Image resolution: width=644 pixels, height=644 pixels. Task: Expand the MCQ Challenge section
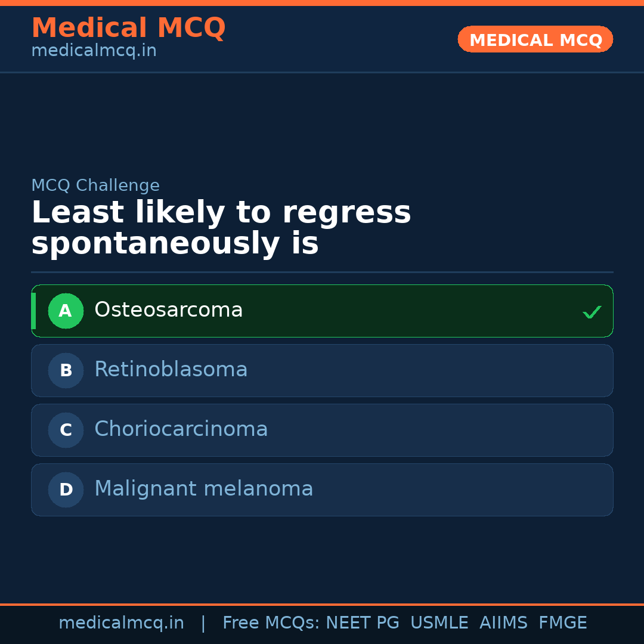[95, 185]
